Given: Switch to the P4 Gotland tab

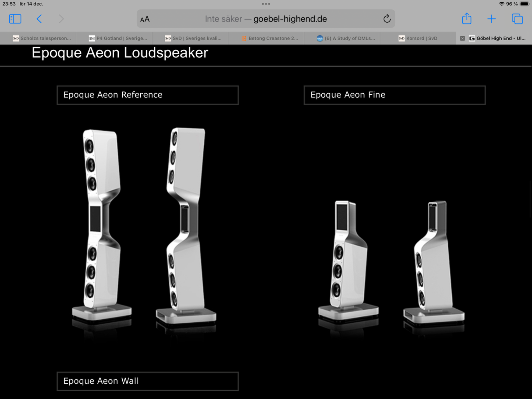Looking at the screenshot, I should click(x=114, y=38).
